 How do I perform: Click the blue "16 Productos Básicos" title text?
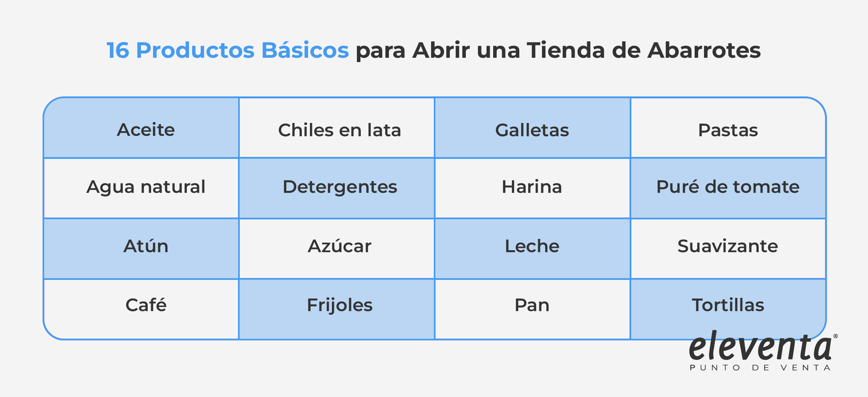228,50
